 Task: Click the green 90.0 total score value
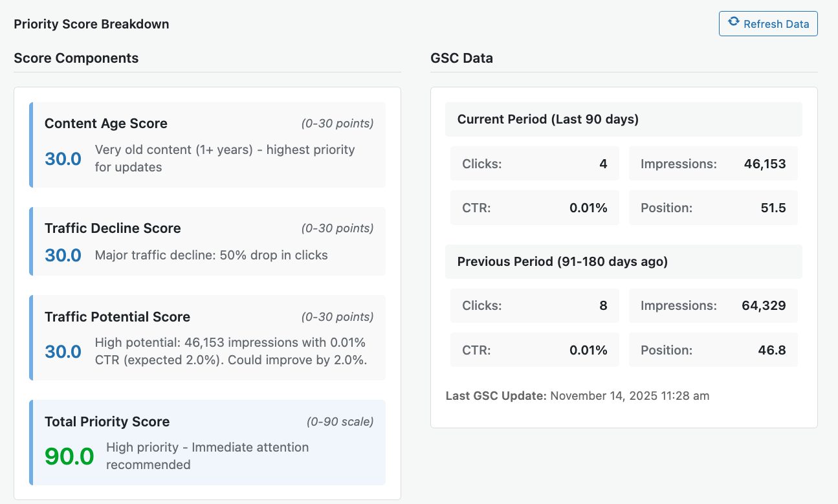click(69, 457)
